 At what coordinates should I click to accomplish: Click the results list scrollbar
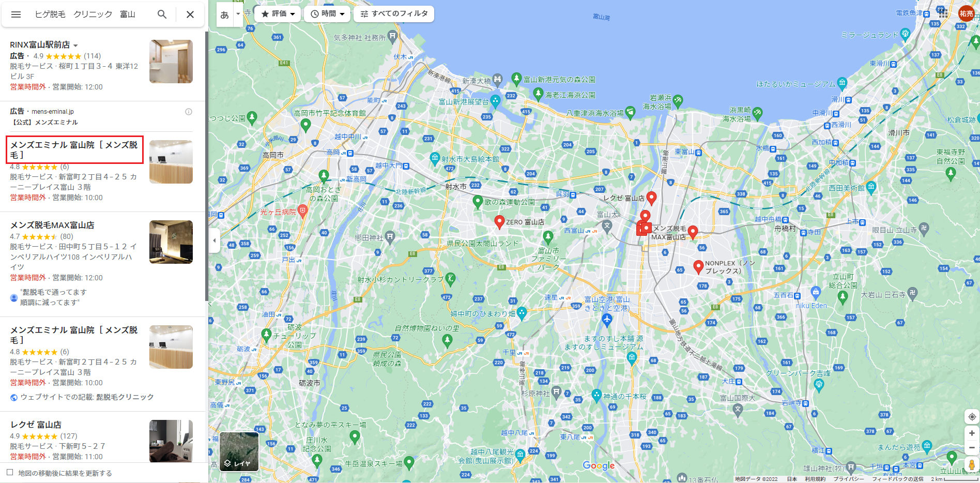[x=206, y=165]
